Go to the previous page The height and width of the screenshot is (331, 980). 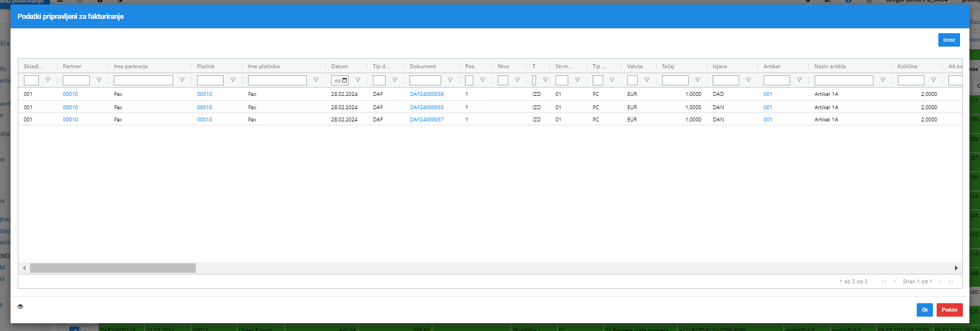[x=895, y=282]
